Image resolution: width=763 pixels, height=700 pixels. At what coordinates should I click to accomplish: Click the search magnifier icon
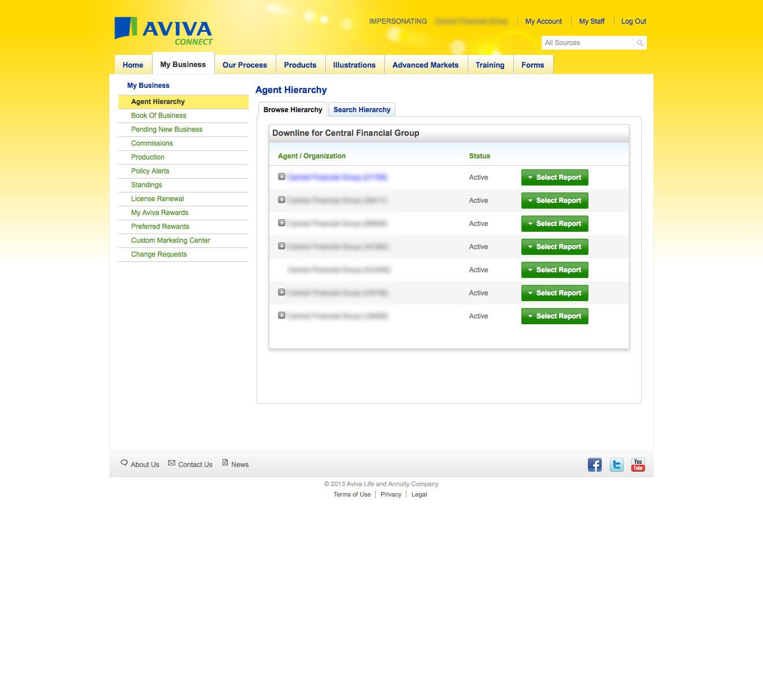click(640, 43)
